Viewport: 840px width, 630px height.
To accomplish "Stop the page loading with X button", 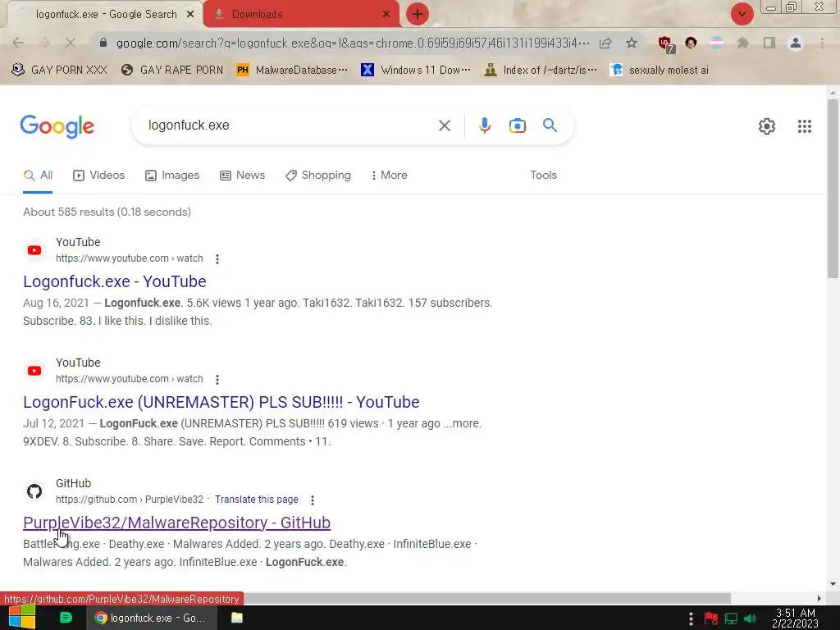I will (71, 43).
